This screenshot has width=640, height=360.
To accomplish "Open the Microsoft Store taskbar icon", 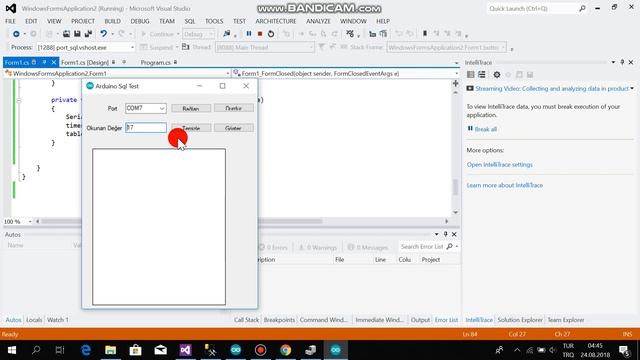I will click(x=136, y=350).
